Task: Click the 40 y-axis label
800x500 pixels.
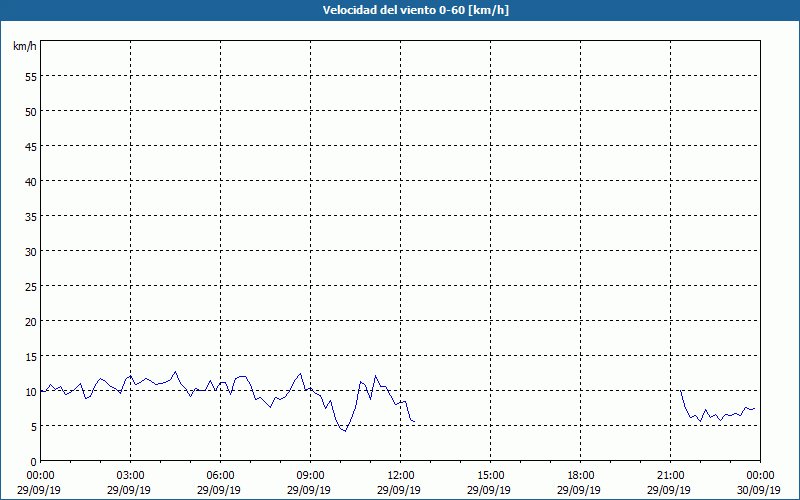Action: 31,182
